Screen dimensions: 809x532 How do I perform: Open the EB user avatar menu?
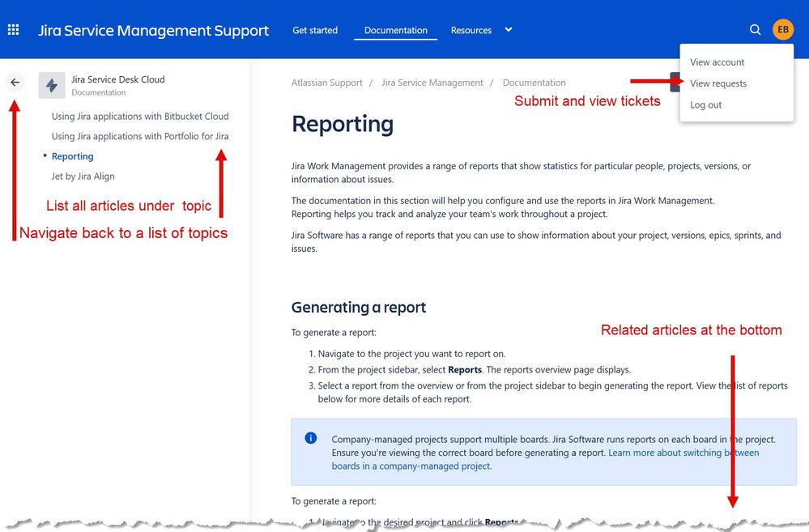pos(783,29)
